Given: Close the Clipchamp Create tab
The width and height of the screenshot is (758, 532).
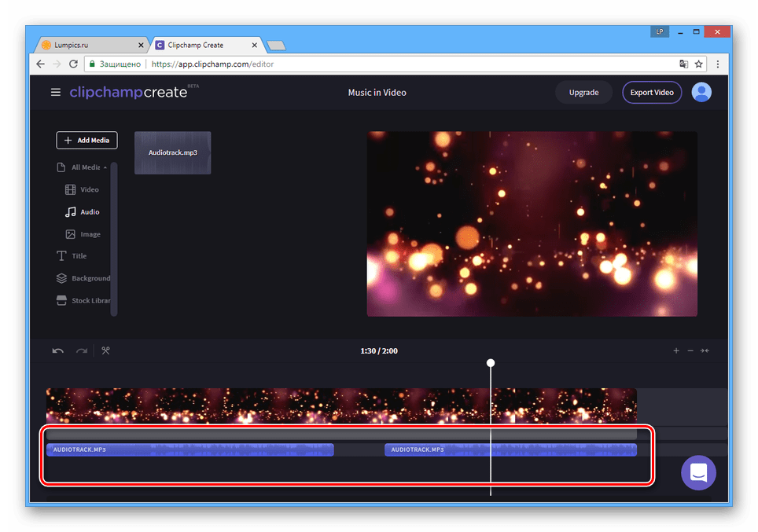Looking at the screenshot, I should point(254,45).
